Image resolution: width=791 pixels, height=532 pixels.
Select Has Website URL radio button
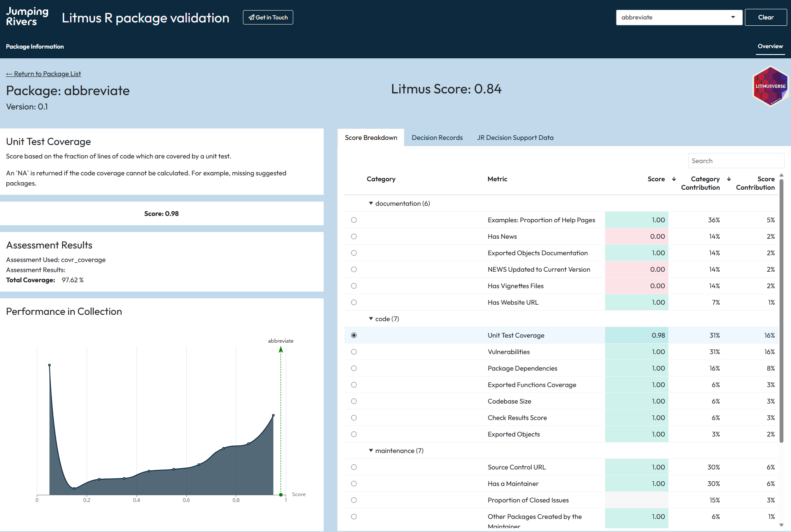coord(354,303)
